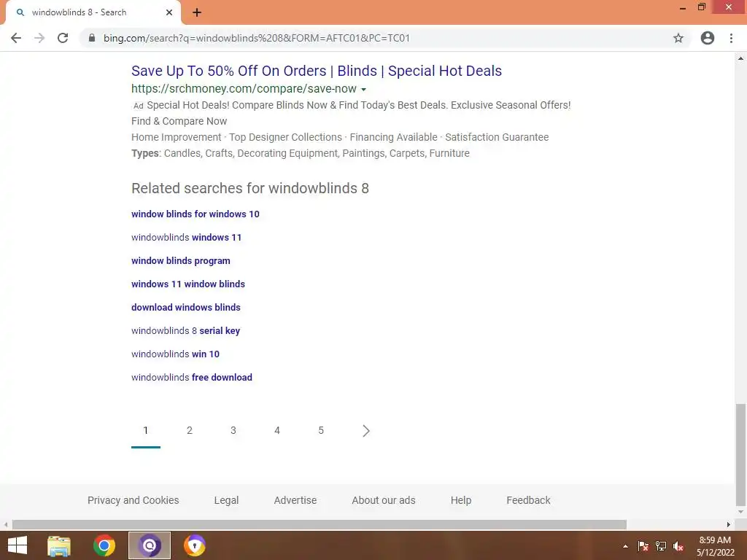The height and width of the screenshot is (560, 747).
Task: Open window blinds program related search
Action: click(x=181, y=261)
